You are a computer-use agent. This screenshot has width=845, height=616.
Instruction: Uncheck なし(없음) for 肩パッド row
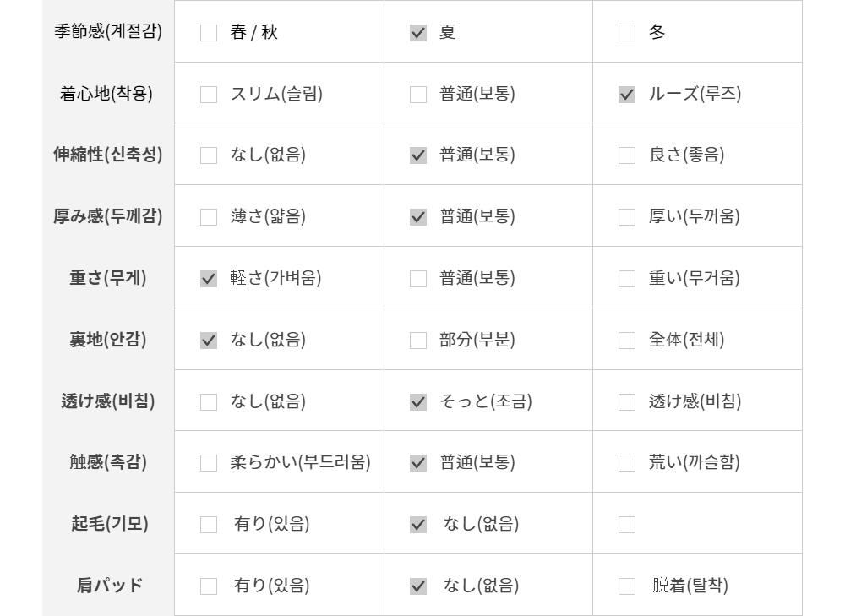click(418, 586)
